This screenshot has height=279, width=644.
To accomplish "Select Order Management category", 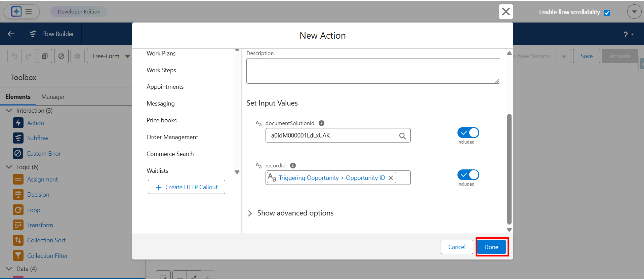I will point(172,137).
